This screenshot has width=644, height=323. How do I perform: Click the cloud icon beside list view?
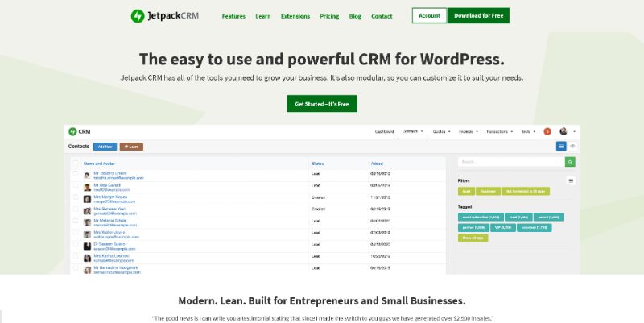[x=572, y=147]
